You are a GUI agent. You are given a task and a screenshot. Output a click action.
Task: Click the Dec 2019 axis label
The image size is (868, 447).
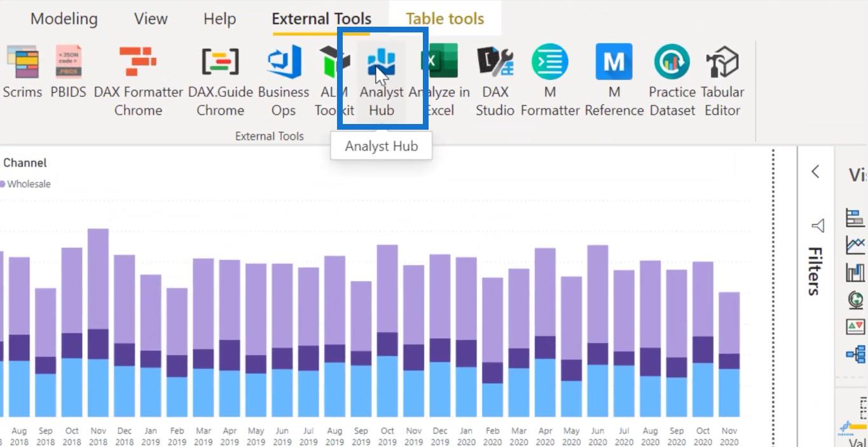coord(439,436)
